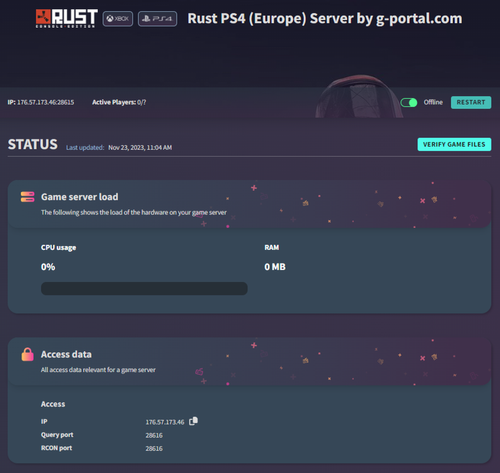Click the Query port label
The width and height of the screenshot is (500, 473).
point(57,435)
